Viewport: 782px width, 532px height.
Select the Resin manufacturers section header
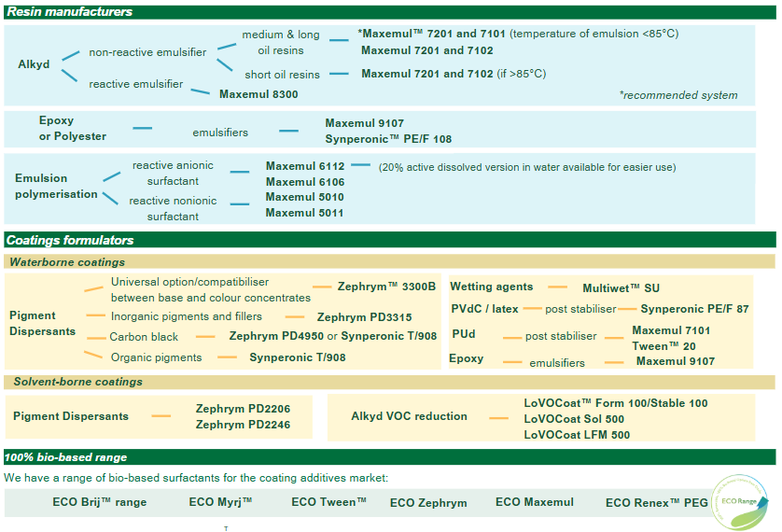tap(70, 12)
